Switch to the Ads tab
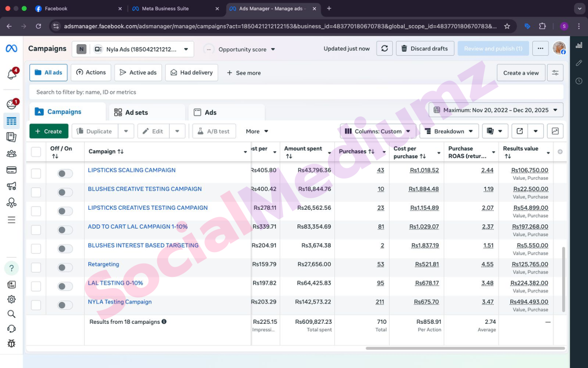This screenshot has width=588, height=368. (210, 112)
